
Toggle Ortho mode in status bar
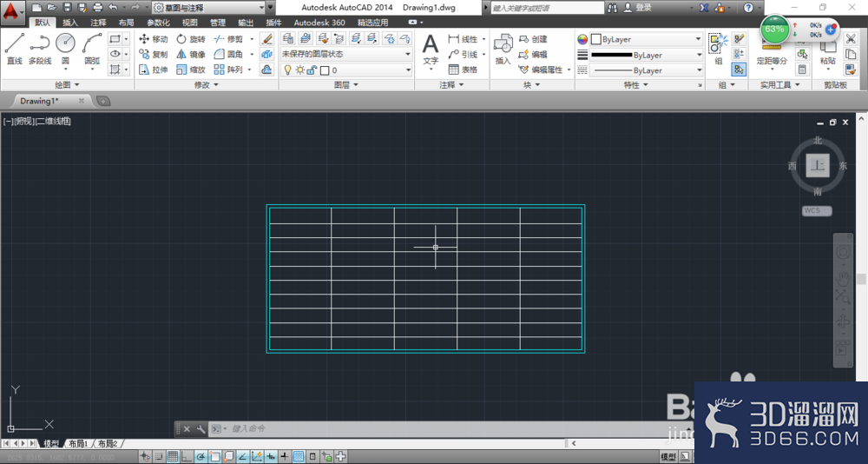tap(186, 457)
